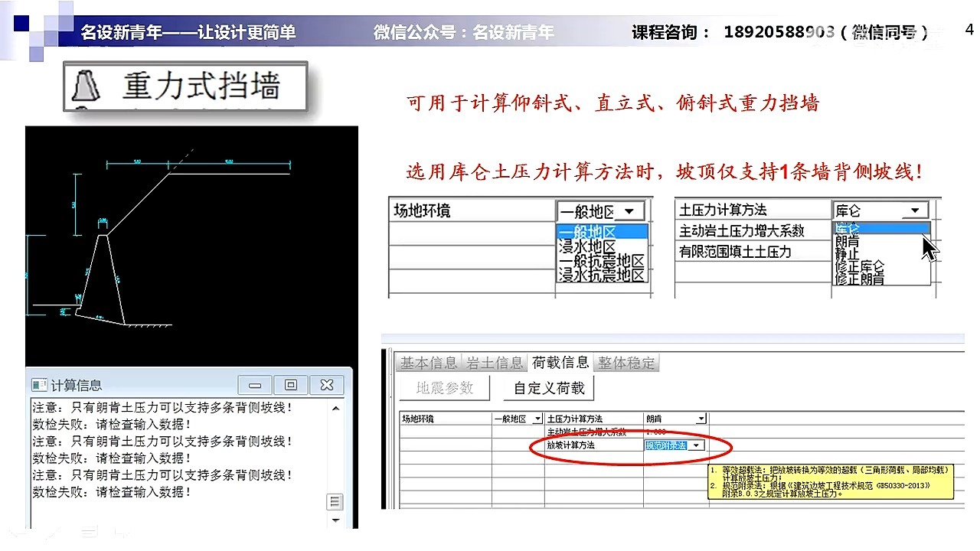Click header text 名设新青年——让设计更简单
This screenshot has height=551, width=980.
coord(188,32)
